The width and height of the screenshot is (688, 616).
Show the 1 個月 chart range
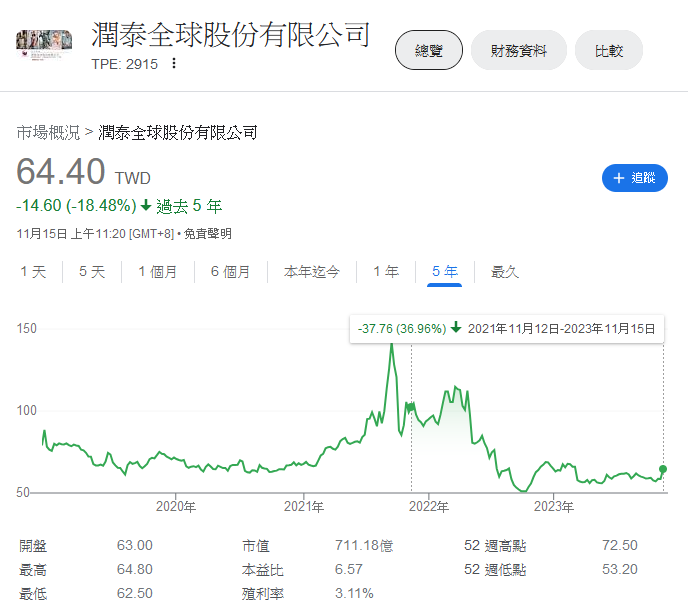click(x=157, y=271)
